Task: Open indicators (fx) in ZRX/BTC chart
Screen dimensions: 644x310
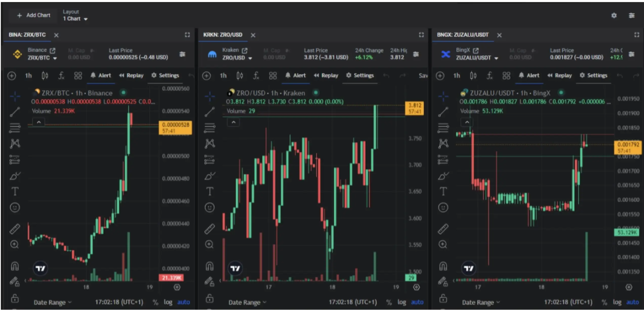Action: coord(61,76)
